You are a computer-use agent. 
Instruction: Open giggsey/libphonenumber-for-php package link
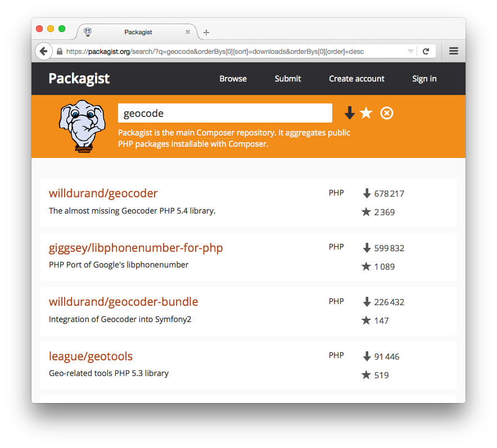coord(136,248)
